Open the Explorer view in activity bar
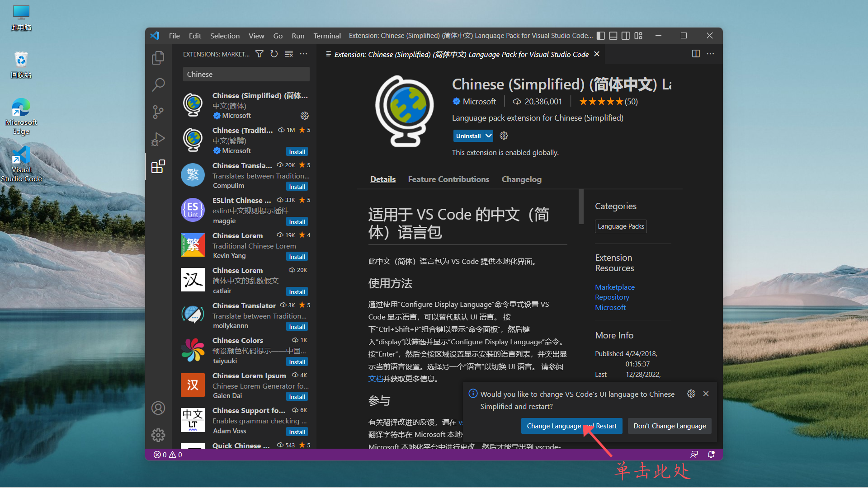The image size is (868, 488). [158, 58]
